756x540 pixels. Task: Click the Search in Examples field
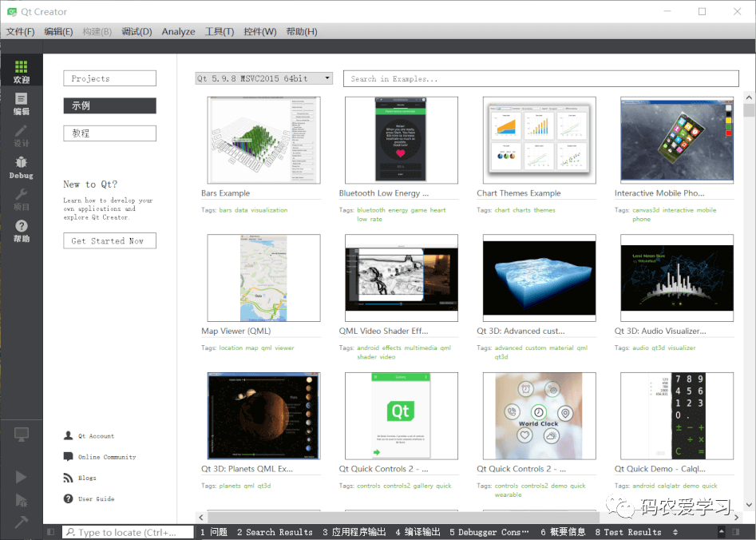540,78
